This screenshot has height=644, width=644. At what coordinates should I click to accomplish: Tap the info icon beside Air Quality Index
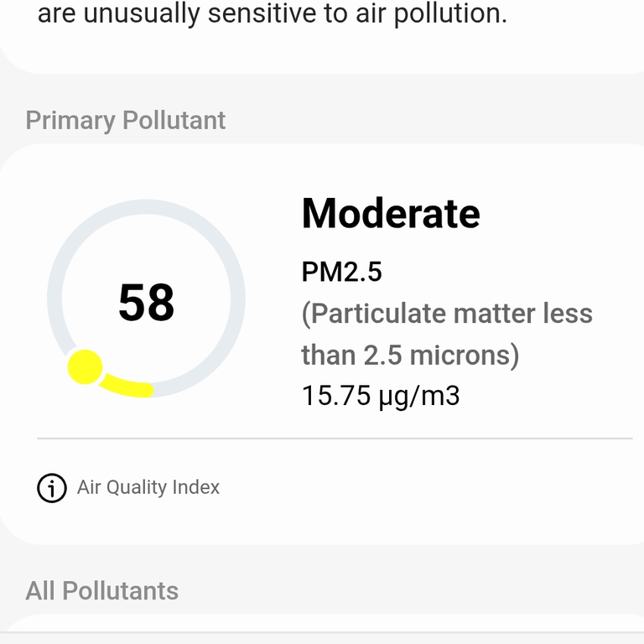52,488
